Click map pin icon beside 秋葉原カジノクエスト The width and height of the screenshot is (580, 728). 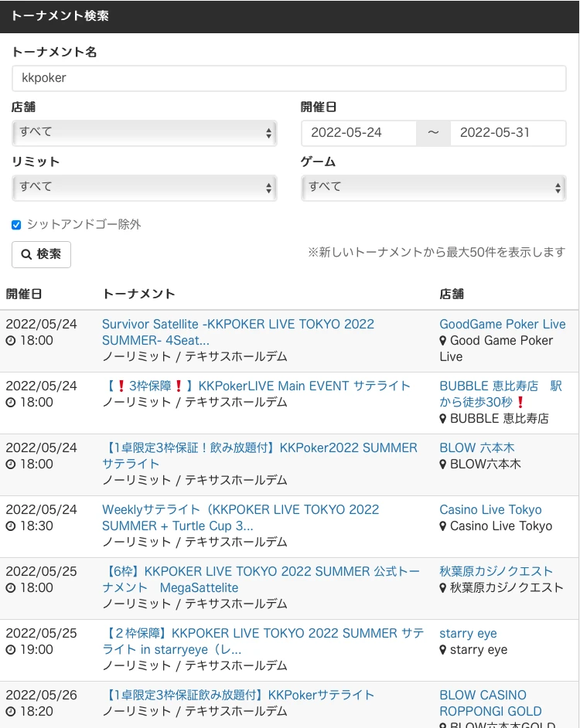[443, 588]
